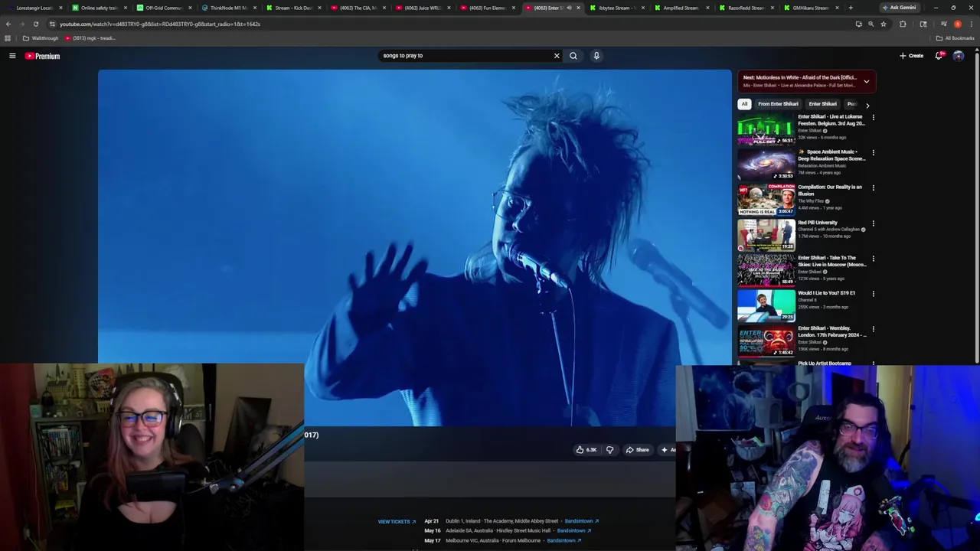Open Bandsintown link for Melbourne May 17
Image resolution: width=980 pixels, height=551 pixels.
click(563, 540)
